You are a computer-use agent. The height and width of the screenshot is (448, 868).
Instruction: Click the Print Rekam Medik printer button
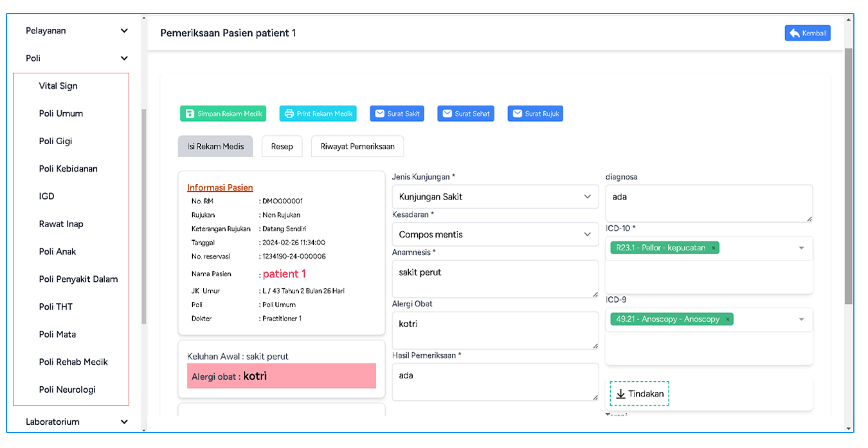point(318,114)
